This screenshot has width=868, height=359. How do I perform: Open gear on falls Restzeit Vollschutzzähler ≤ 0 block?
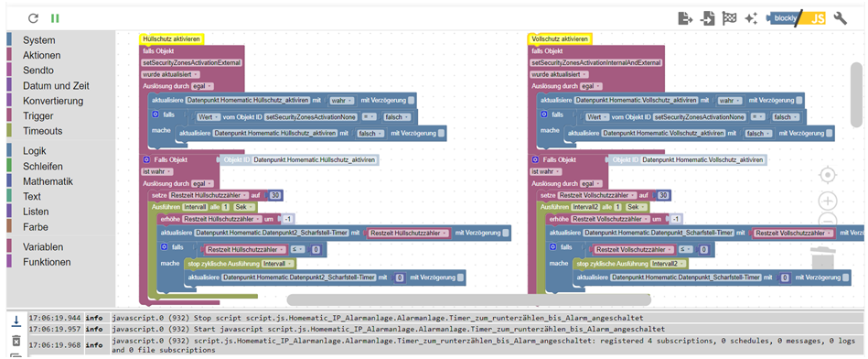click(552, 246)
